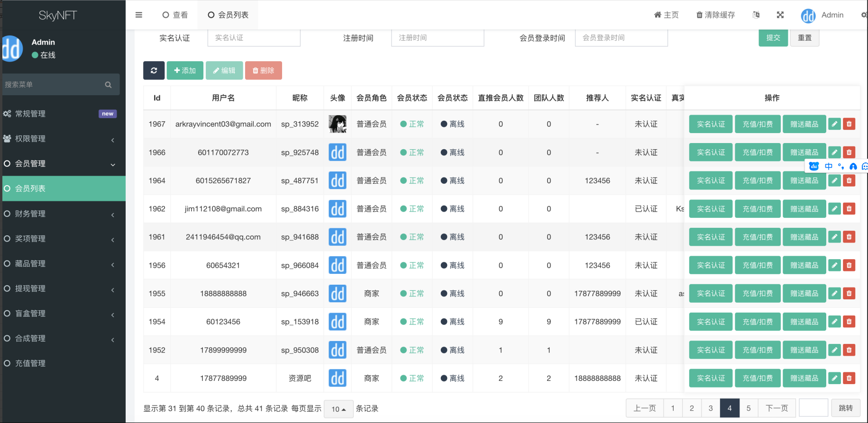Screen dimensions: 868x423
Task: Go to page 1
Action: pos(673,408)
